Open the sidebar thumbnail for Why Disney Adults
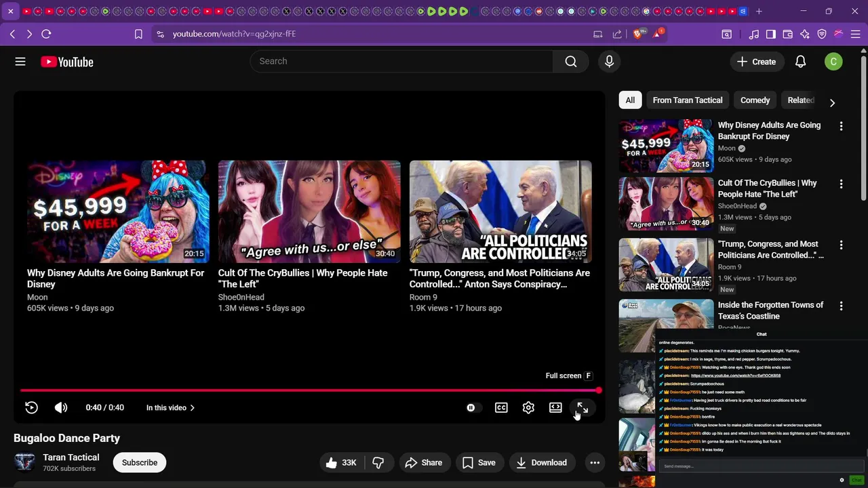This screenshot has height=488, width=868. point(666,146)
